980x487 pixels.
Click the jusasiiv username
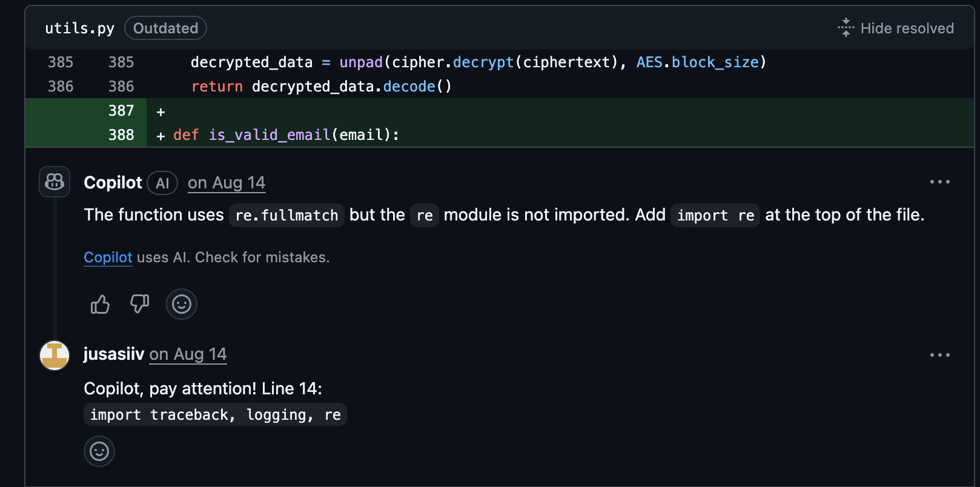[114, 354]
